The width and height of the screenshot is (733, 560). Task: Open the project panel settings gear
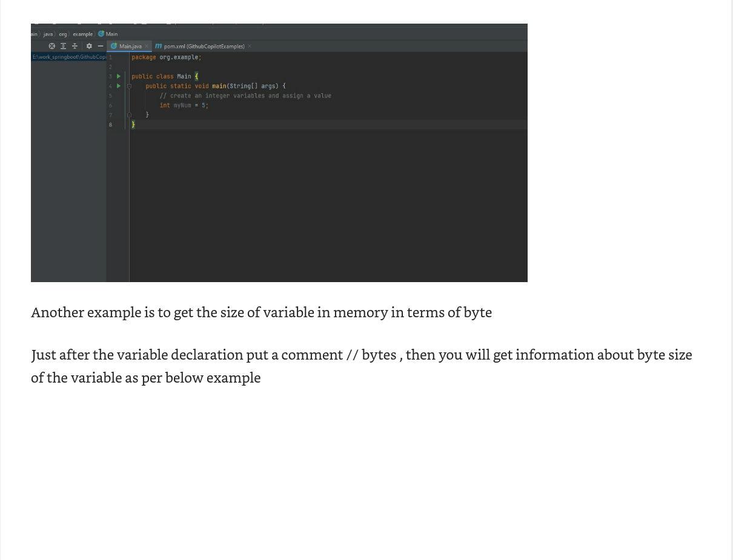(x=89, y=46)
